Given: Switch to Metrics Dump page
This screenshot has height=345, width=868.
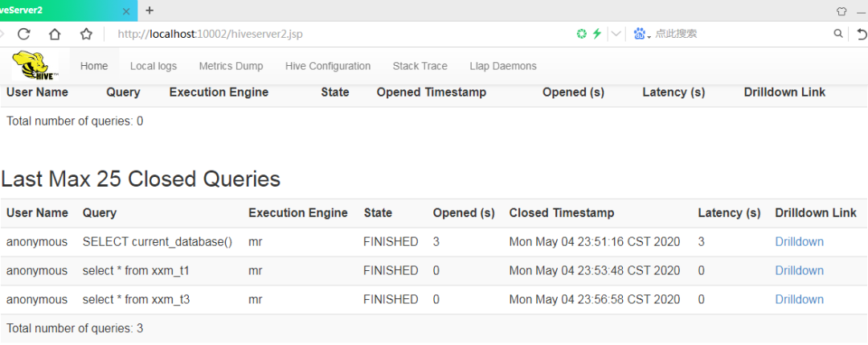Looking at the screenshot, I should point(231,66).
